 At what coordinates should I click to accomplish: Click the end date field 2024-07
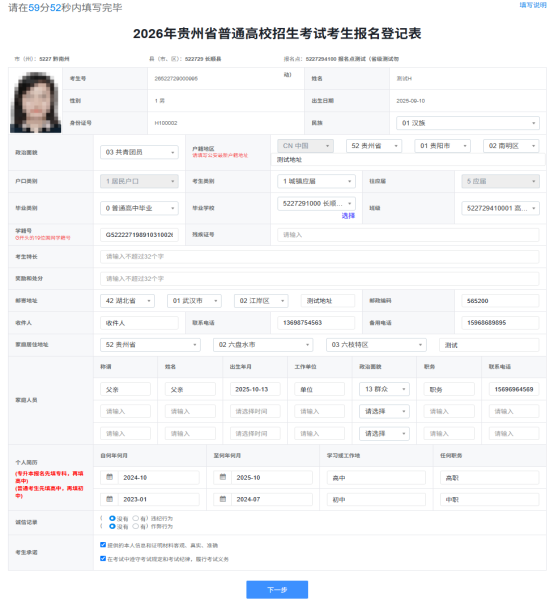[272, 499]
